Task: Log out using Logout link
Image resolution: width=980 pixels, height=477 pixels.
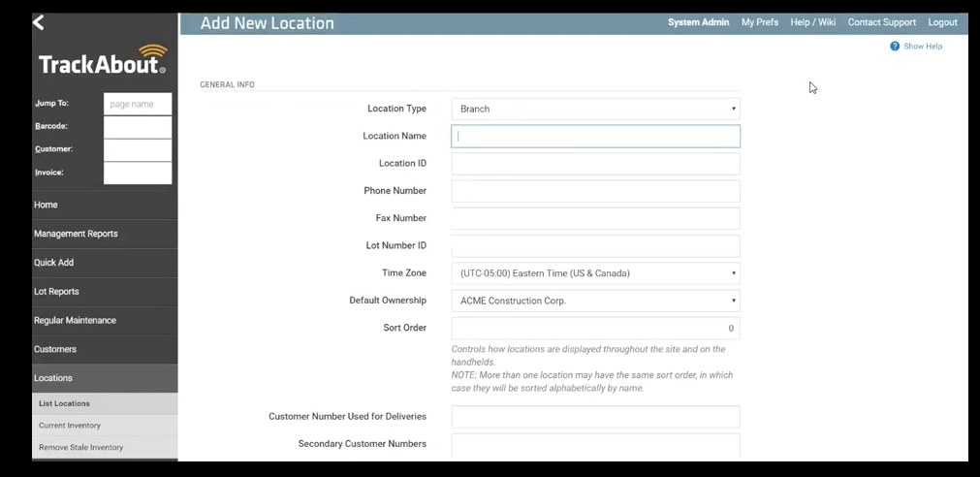Action: [x=942, y=22]
